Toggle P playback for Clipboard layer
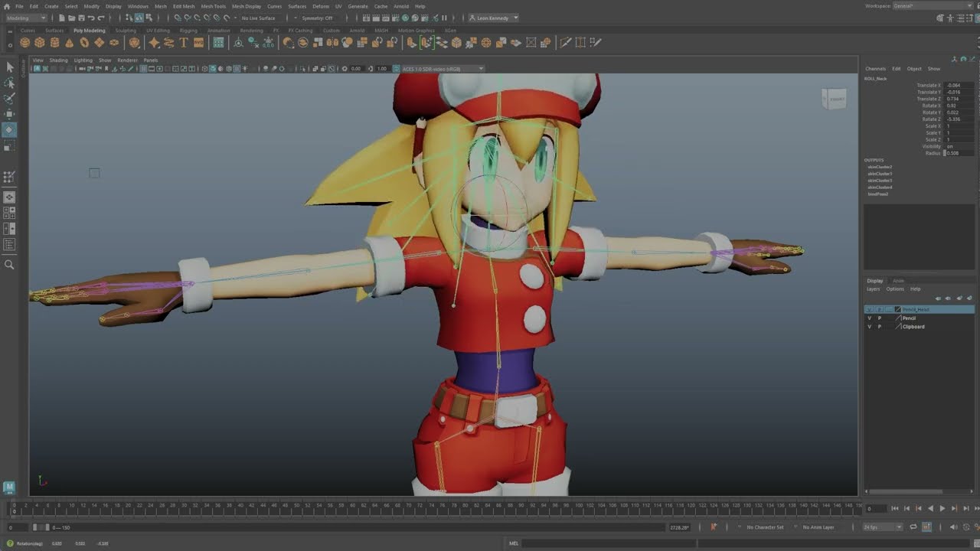980x551 pixels. tap(879, 327)
